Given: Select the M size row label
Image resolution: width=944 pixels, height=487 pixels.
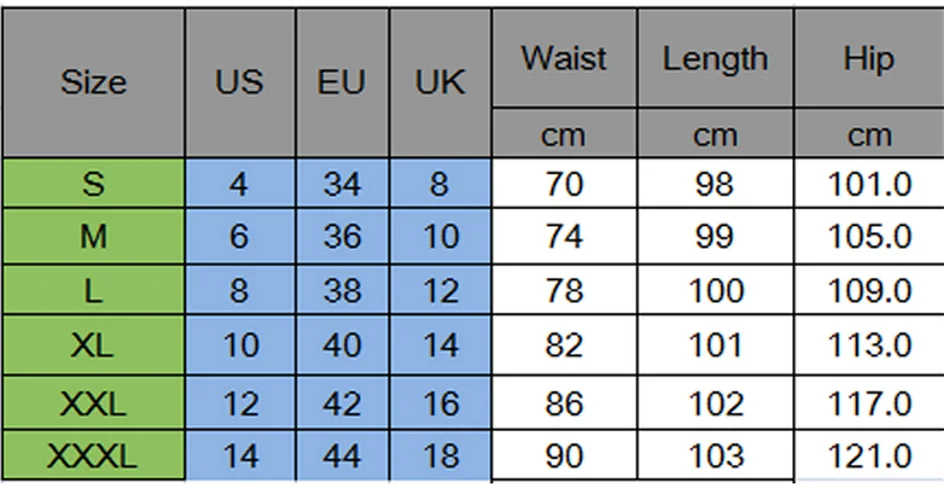Looking at the screenshot, I should [x=93, y=237].
